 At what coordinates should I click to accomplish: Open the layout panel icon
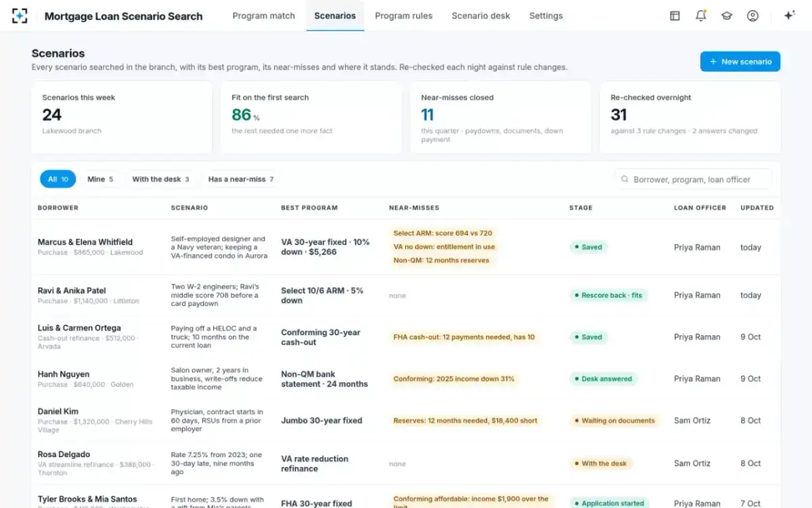(x=675, y=16)
